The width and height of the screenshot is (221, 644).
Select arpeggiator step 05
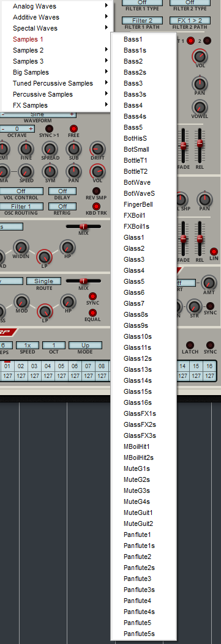pyautogui.click(x=61, y=366)
